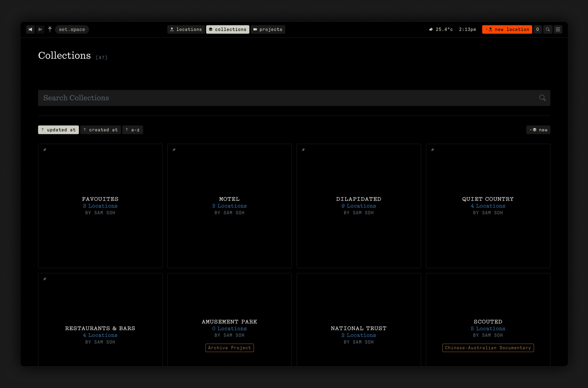Click the (47) collections count
This screenshot has height=388, width=588.
101,58
